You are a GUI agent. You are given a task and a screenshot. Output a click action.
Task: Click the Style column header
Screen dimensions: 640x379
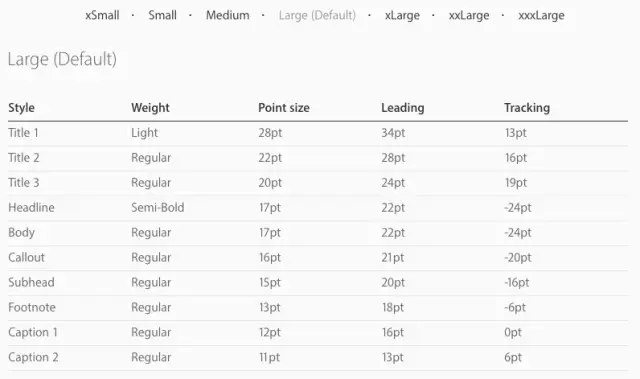21,108
